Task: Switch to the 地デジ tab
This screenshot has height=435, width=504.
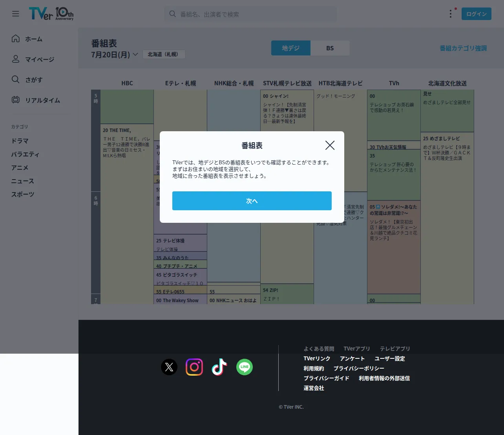Action: click(x=291, y=48)
